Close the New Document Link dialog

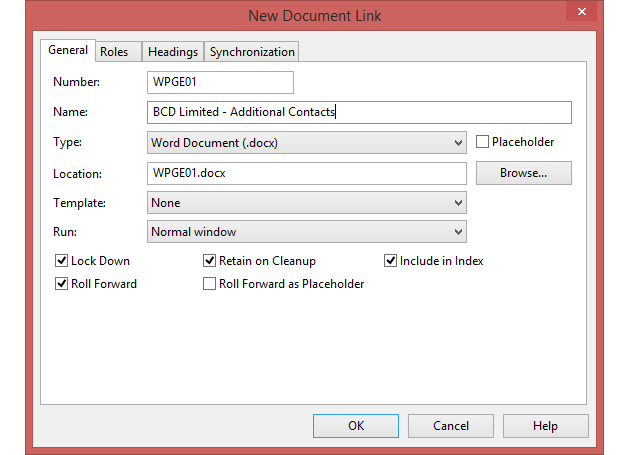tap(580, 13)
